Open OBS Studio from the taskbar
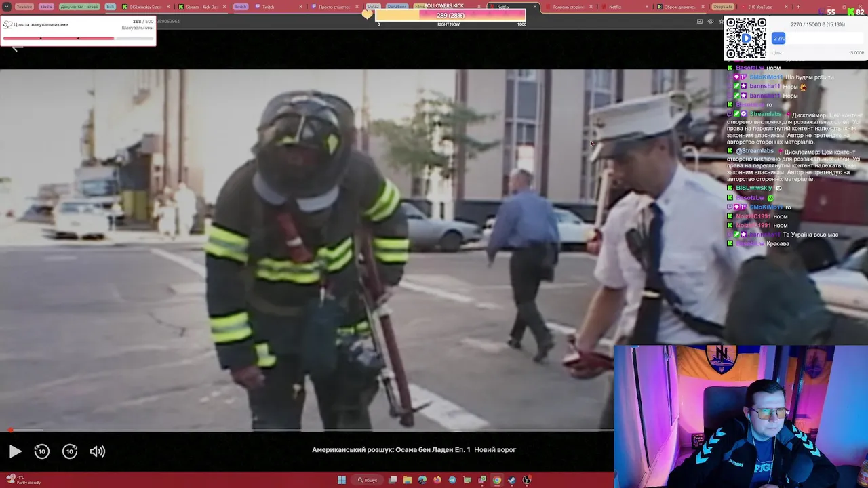 [527, 480]
